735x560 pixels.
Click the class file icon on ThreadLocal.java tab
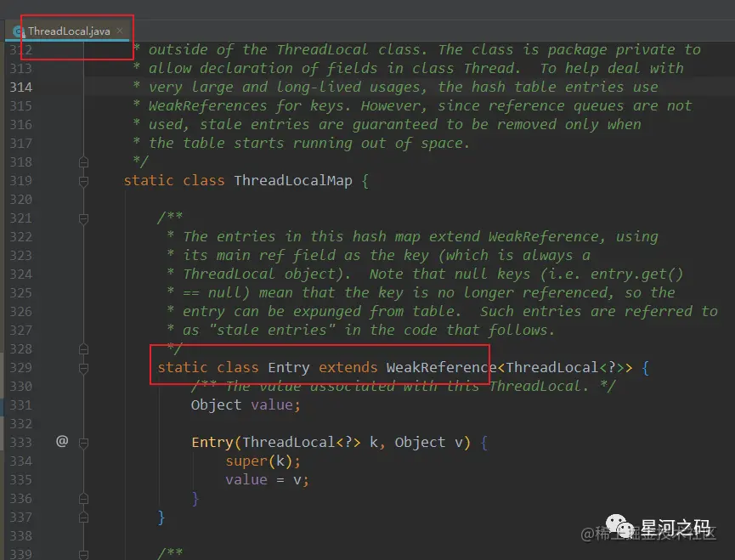tap(19, 31)
